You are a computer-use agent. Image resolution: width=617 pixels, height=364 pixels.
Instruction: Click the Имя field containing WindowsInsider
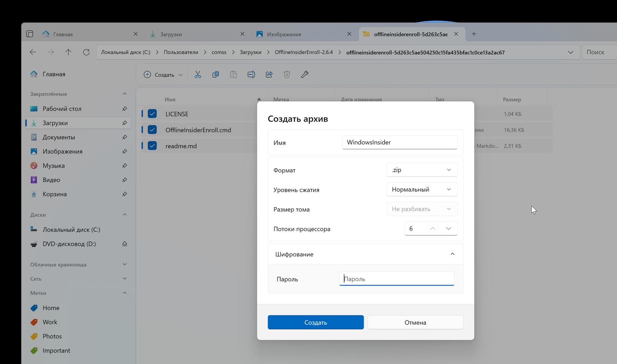coord(400,143)
